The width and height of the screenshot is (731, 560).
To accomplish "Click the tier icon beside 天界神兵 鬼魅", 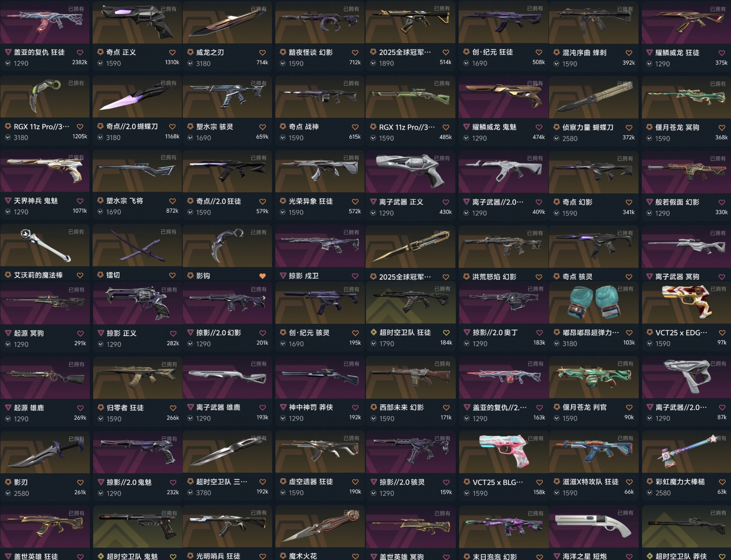I will (x=8, y=201).
